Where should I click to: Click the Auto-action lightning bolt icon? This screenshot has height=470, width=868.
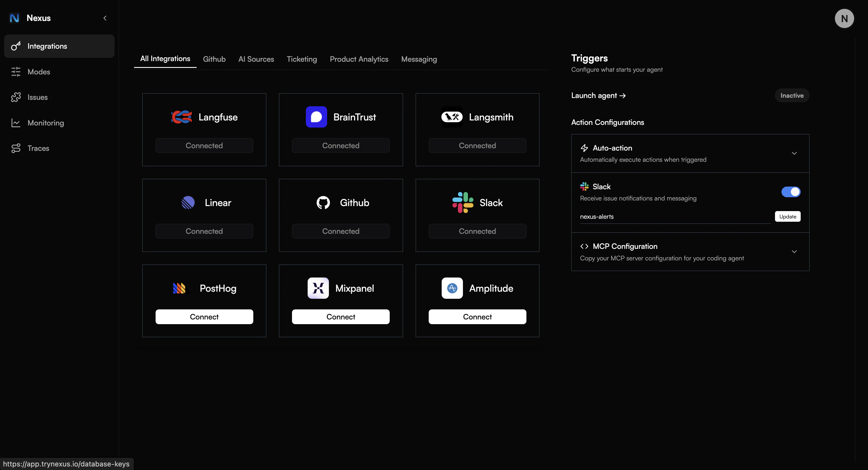click(584, 148)
